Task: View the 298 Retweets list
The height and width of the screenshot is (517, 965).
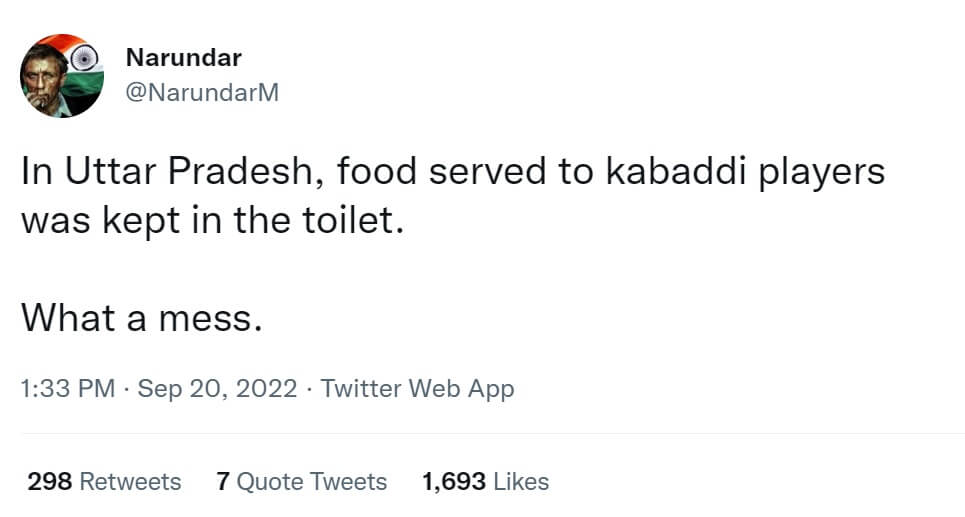Action: tap(104, 481)
